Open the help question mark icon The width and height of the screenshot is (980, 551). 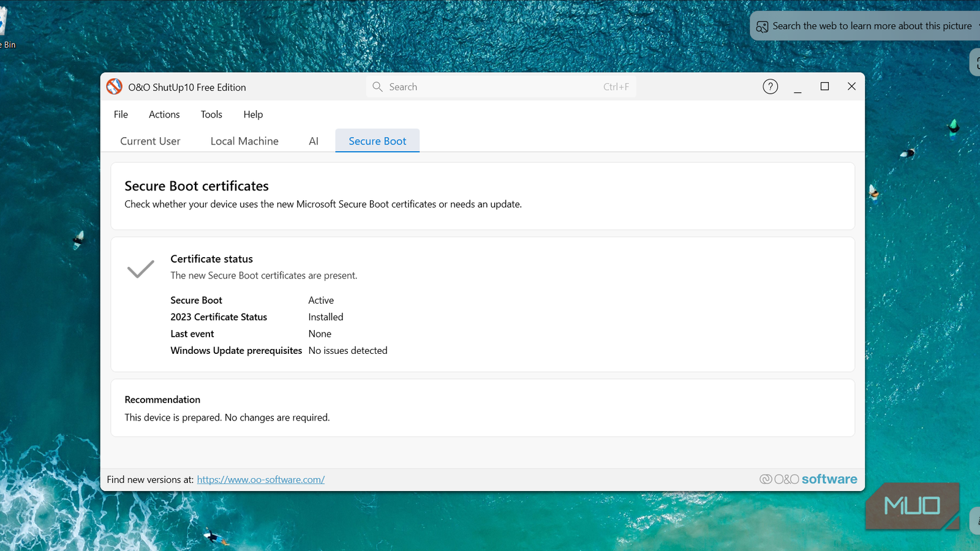(770, 87)
